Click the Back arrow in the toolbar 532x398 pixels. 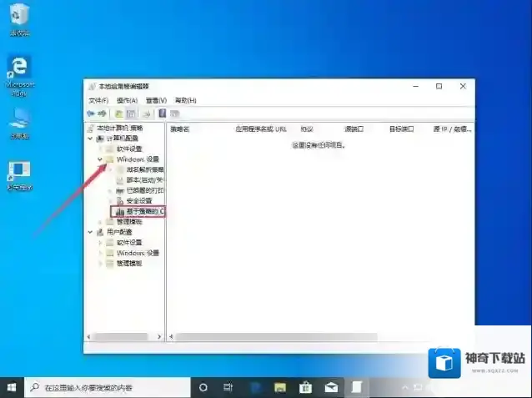click(90, 113)
